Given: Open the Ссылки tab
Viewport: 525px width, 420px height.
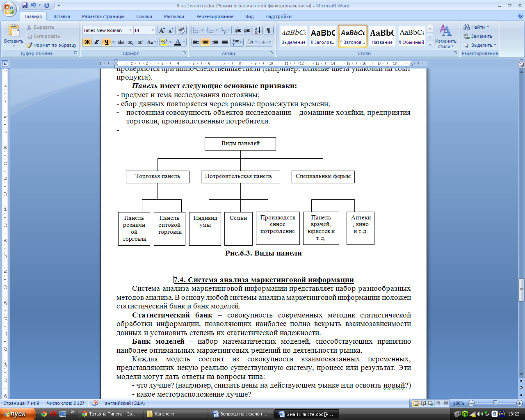Looking at the screenshot, I should 144,16.
